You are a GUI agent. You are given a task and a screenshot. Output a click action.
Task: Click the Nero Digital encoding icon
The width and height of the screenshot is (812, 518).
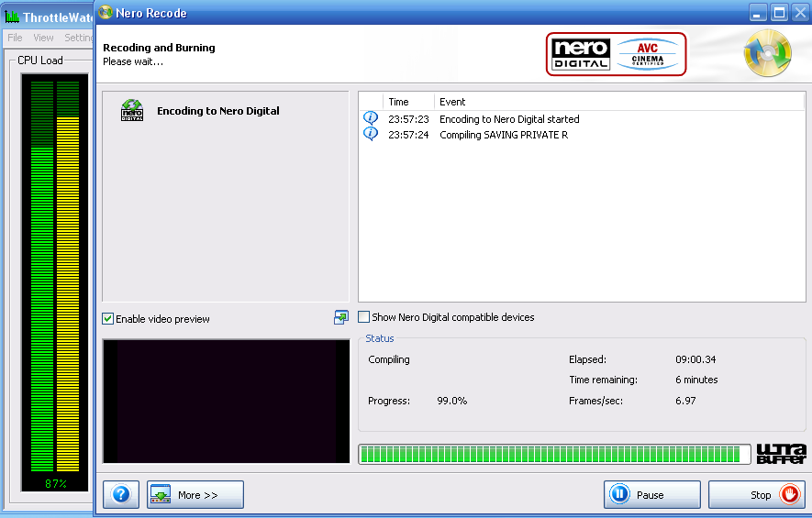(x=132, y=110)
